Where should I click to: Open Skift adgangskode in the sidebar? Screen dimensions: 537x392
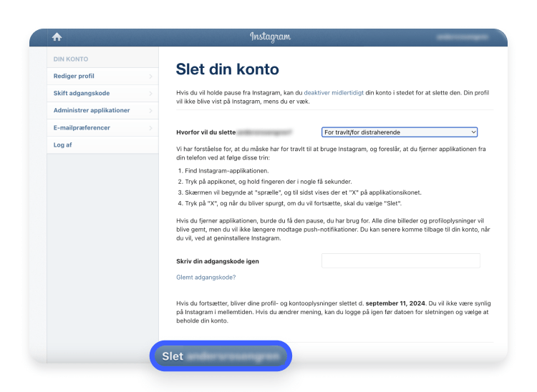(x=102, y=93)
